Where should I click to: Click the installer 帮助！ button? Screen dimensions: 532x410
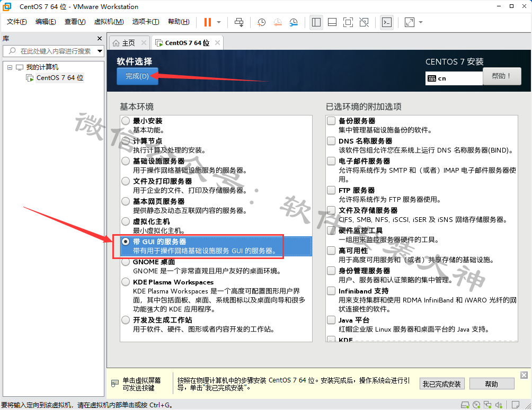tap(502, 76)
